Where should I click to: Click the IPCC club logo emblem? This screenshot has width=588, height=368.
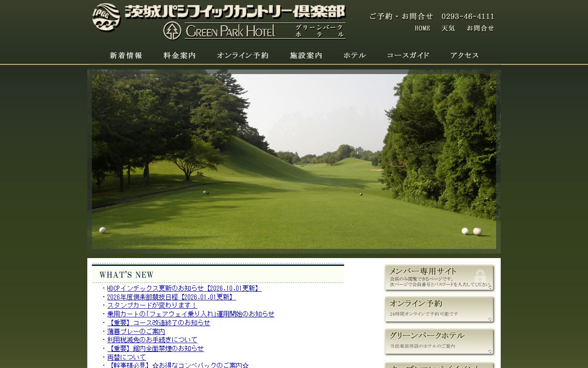(106, 17)
